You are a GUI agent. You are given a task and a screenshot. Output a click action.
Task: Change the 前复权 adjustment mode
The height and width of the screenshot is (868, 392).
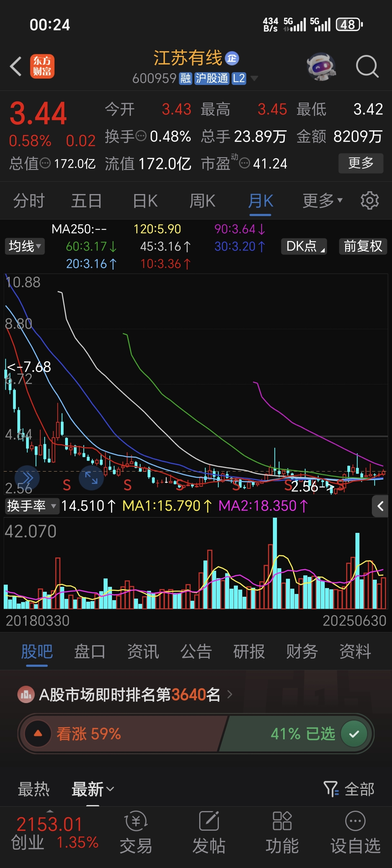pos(363,246)
